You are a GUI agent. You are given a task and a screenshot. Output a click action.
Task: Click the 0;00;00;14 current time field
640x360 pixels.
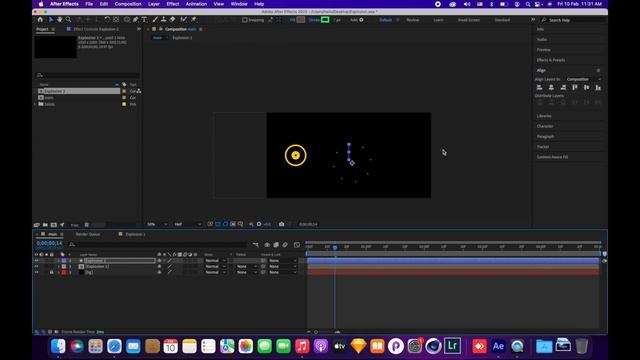49,243
